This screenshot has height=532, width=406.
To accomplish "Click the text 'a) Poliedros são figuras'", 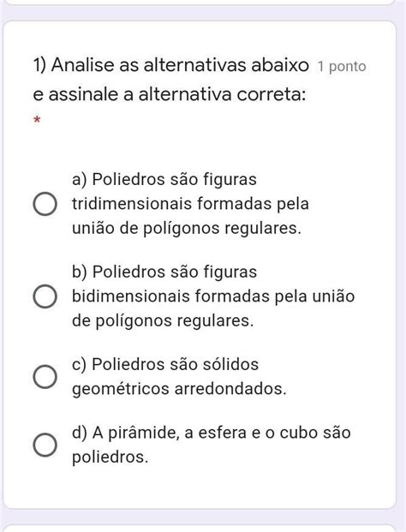I will click(164, 179).
